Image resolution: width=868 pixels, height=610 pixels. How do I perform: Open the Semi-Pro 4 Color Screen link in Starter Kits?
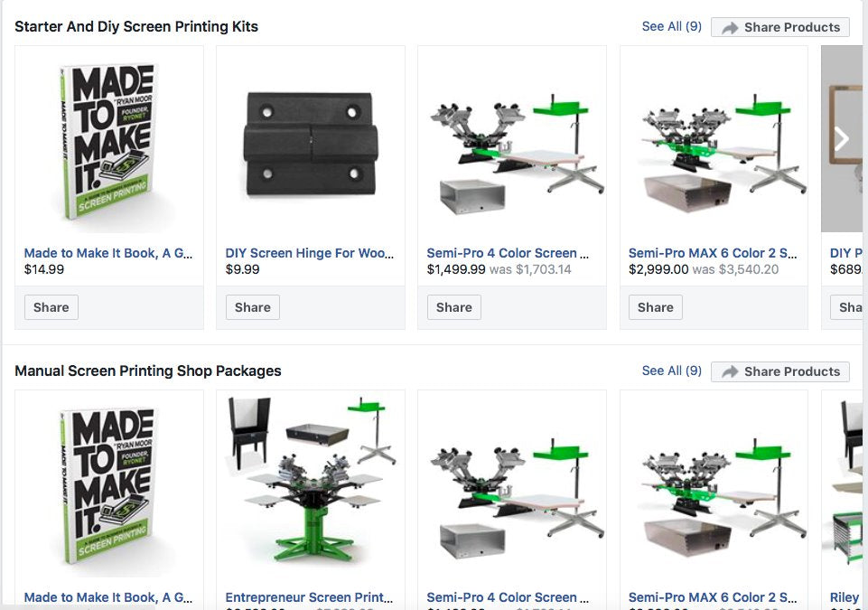[x=508, y=253]
